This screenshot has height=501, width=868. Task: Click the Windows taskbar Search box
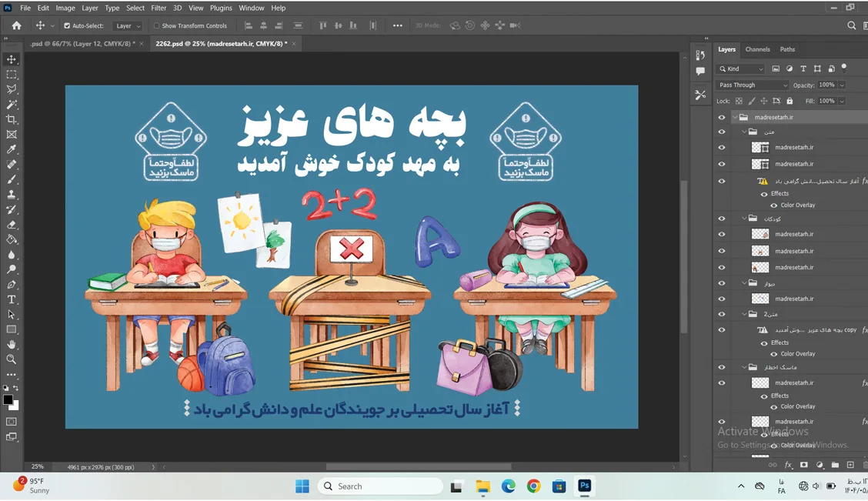(x=380, y=486)
